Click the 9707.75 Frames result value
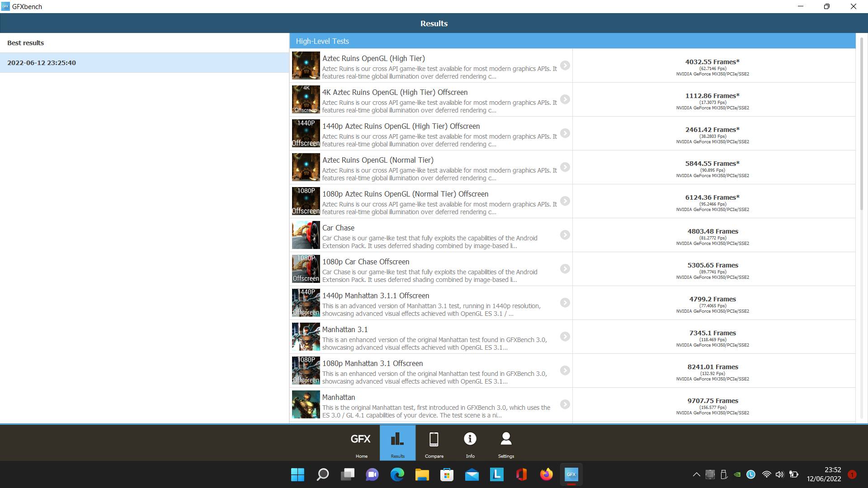The image size is (868, 488). coord(712,401)
